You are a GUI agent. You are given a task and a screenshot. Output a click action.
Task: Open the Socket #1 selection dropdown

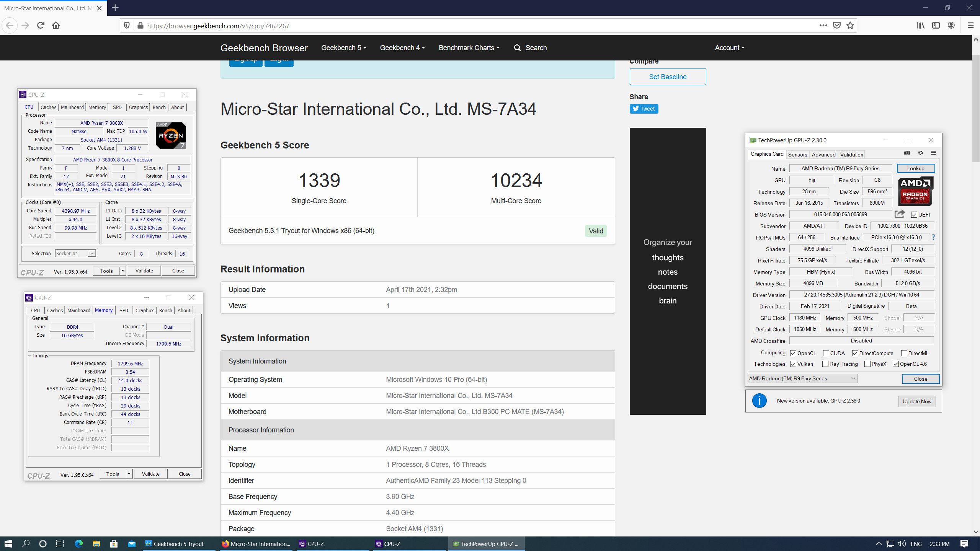click(x=75, y=253)
